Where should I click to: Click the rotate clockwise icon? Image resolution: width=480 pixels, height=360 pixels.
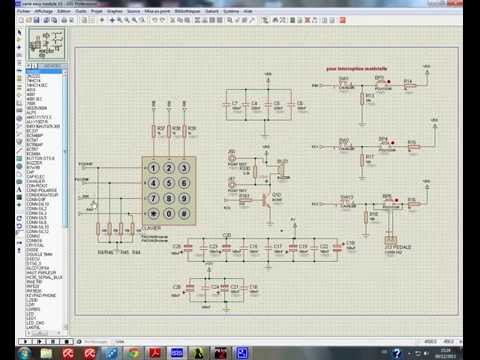tap(19, 218)
